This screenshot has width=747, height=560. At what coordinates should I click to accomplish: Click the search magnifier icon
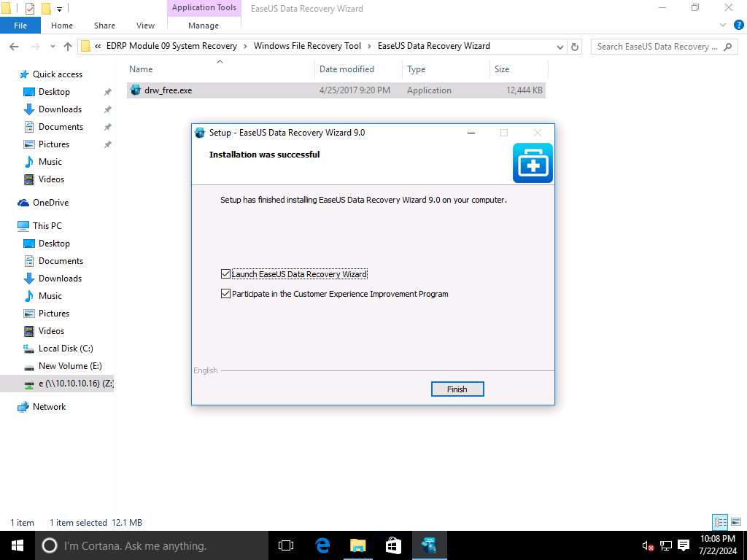727,47
